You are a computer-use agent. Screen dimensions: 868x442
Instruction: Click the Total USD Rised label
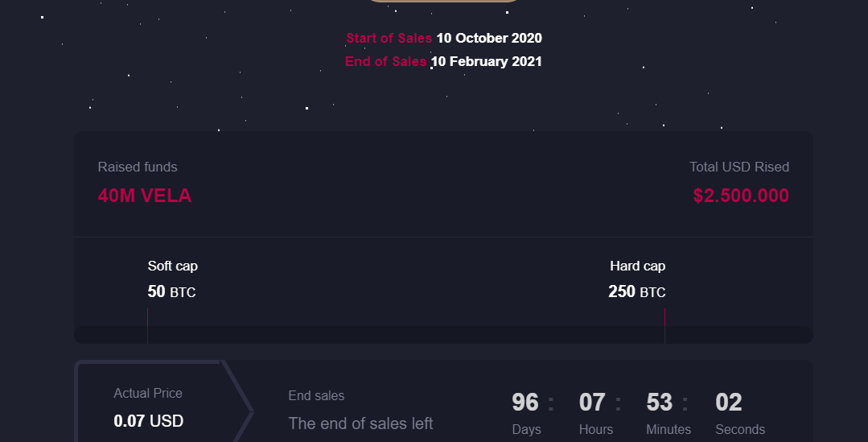[x=739, y=167]
